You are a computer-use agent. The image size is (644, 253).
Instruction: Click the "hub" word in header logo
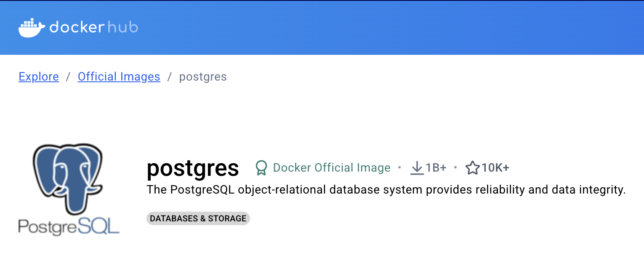[122, 27]
